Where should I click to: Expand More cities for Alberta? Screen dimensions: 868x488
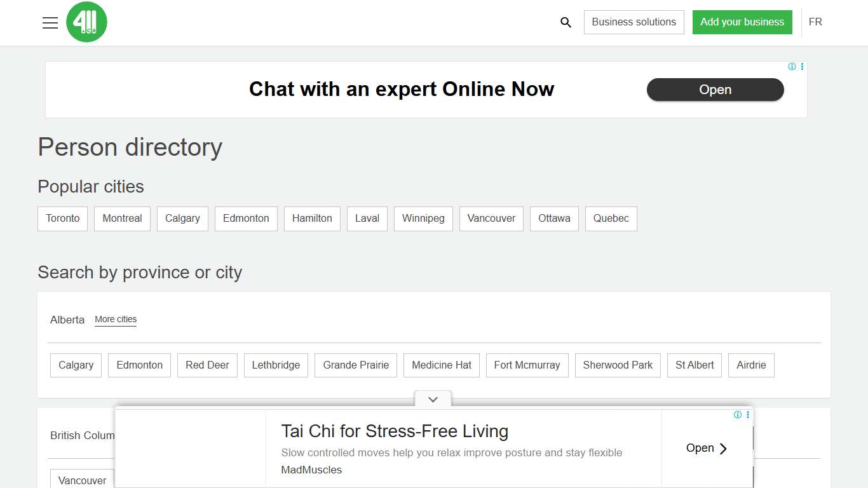[x=116, y=320]
